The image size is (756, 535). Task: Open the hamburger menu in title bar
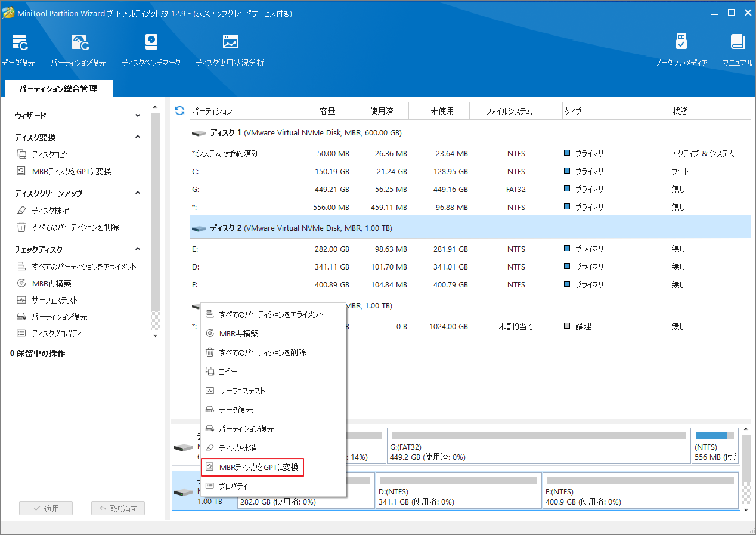[698, 13]
